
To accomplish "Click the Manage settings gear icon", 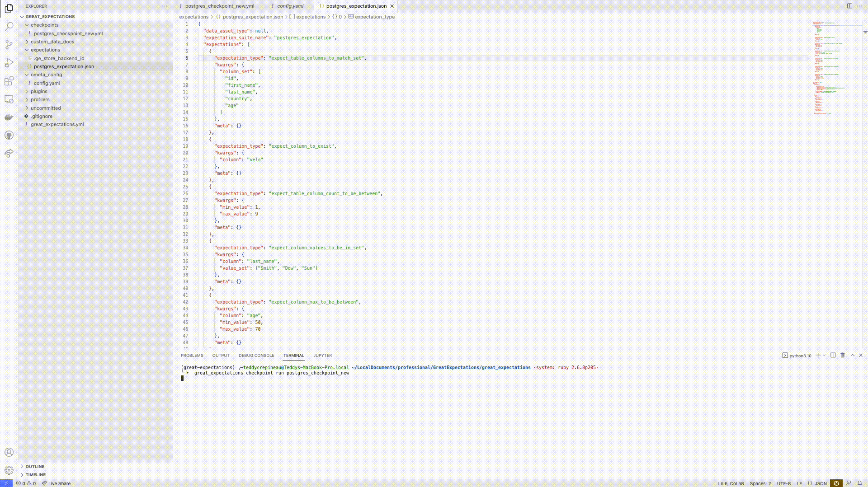I will click(9, 470).
